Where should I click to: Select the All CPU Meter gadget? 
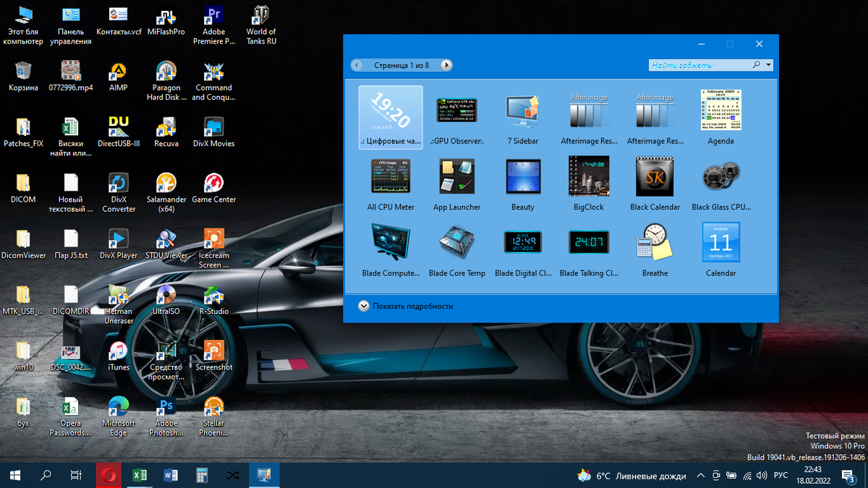tap(391, 183)
